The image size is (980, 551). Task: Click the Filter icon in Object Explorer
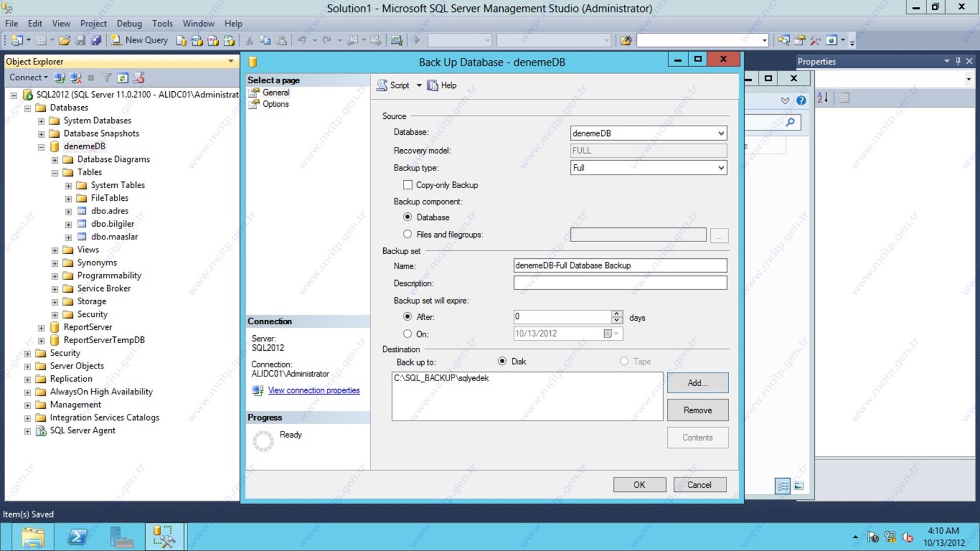click(107, 77)
